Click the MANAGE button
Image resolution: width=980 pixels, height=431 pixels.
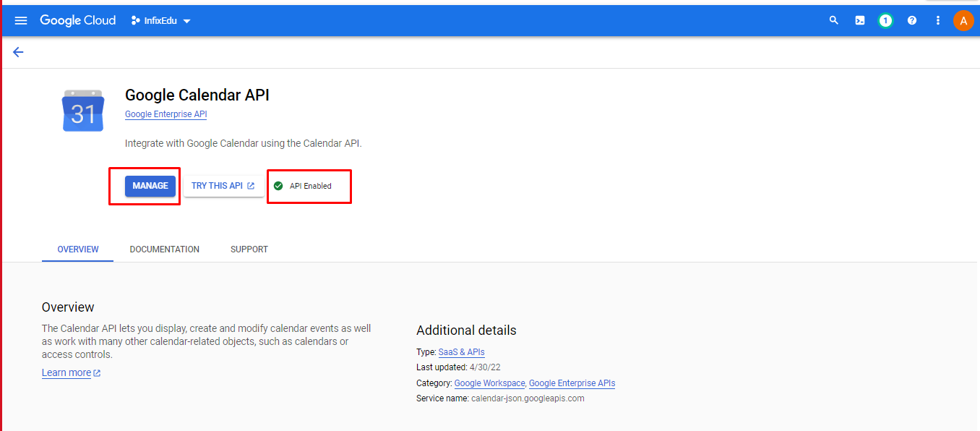(150, 186)
